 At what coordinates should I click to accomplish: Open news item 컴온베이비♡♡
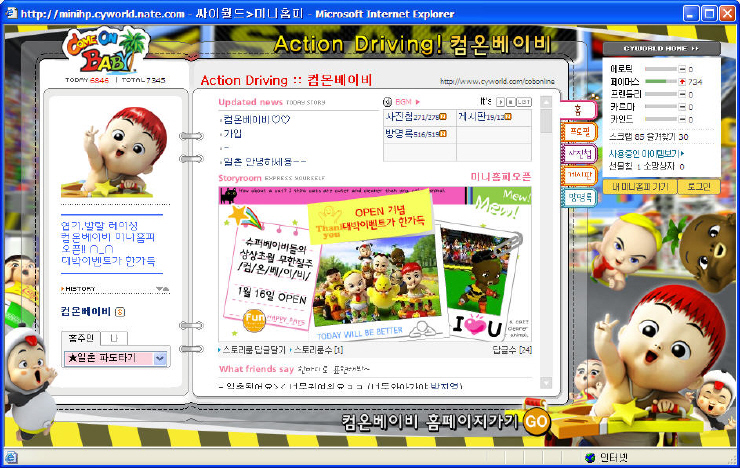[x=257, y=120]
